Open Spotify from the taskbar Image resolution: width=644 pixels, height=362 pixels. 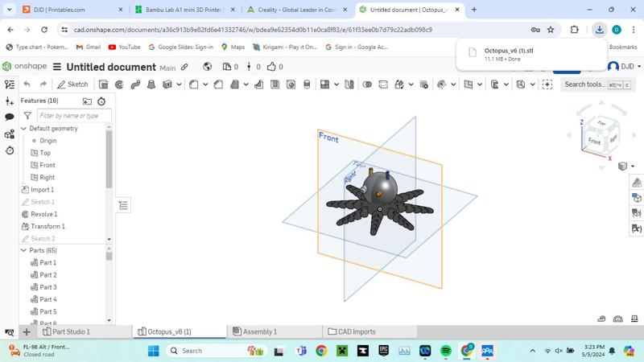[x=446, y=351]
